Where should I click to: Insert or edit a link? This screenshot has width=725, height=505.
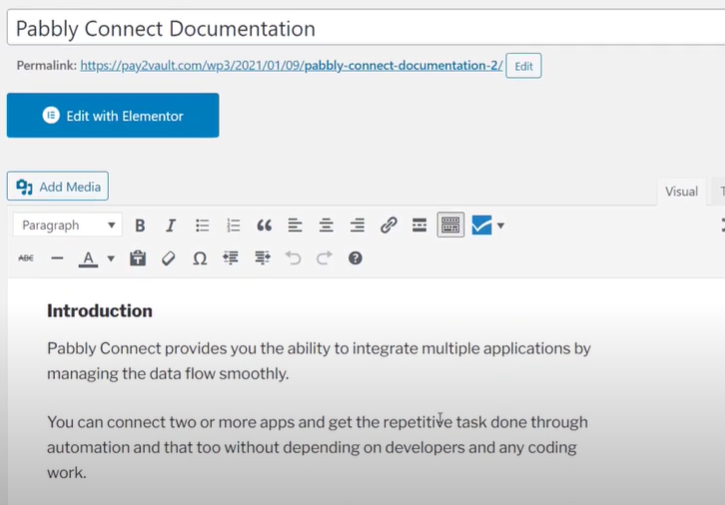coord(388,226)
